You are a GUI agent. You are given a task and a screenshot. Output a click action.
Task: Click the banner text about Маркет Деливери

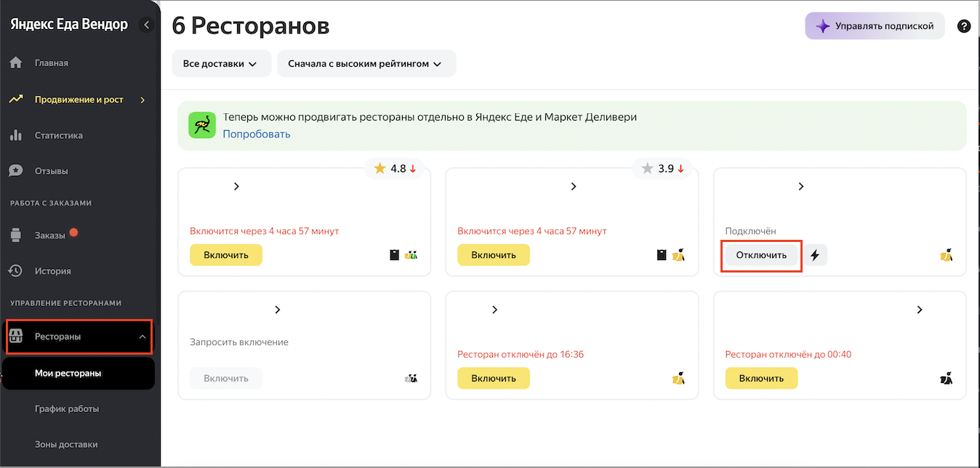coord(430,117)
